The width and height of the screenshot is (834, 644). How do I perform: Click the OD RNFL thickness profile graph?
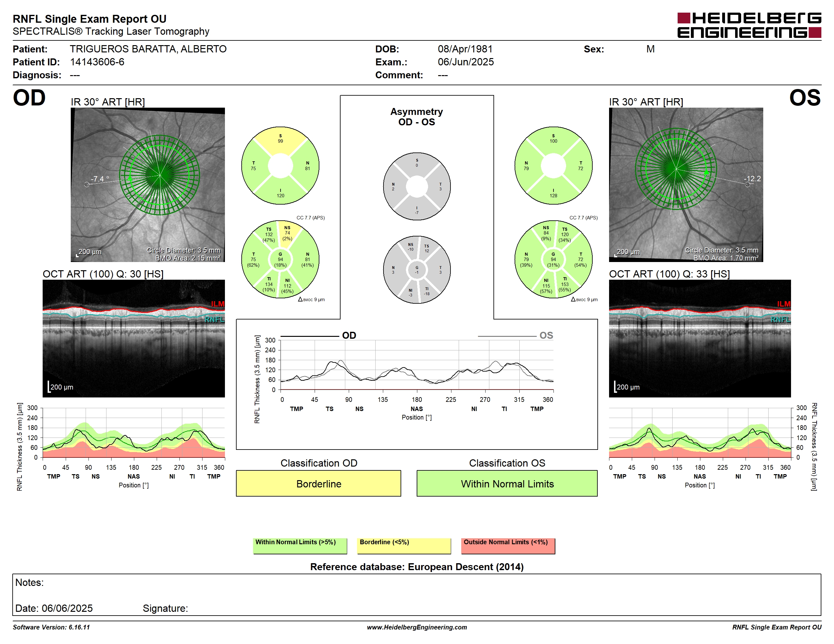pos(134,432)
